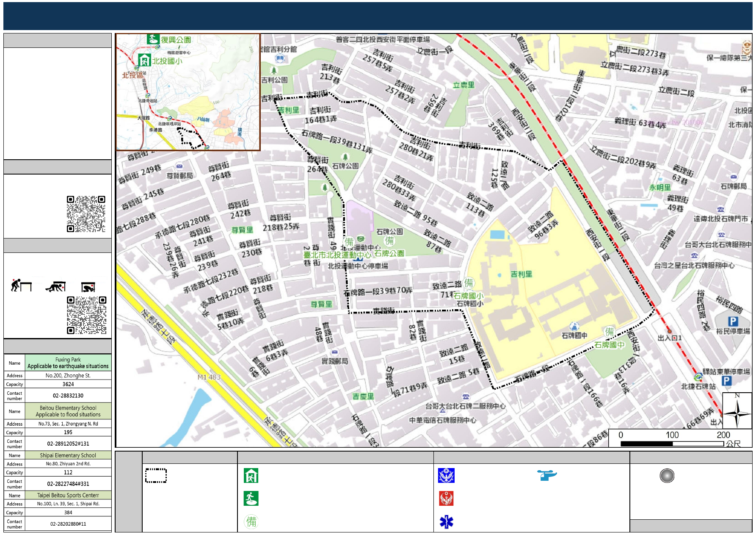Click the green 立農里 district label
This screenshot has width=756, height=535.
(x=464, y=85)
